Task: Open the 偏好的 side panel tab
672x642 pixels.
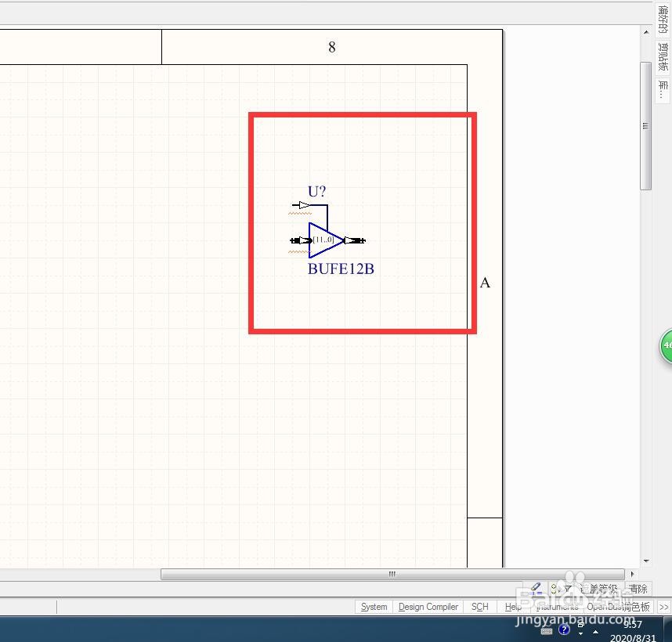Action: tap(663, 20)
